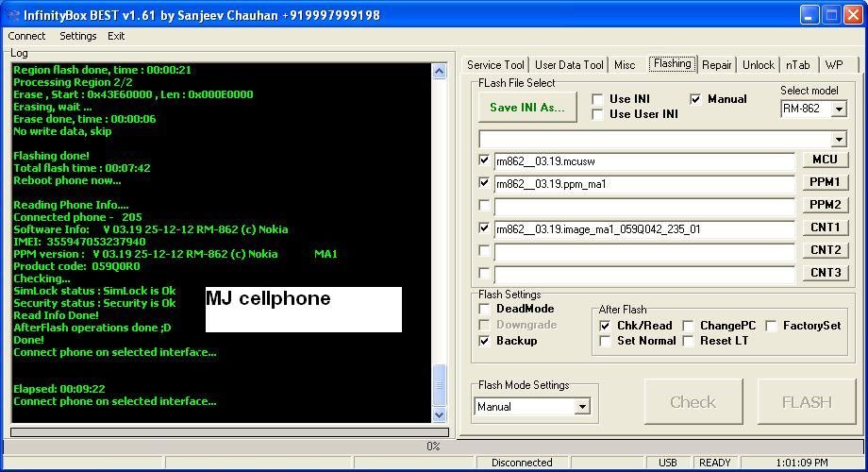Click the rm862 mcusw file path field
868x472 pixels.
pyautogui.click(x=643, y=160)
